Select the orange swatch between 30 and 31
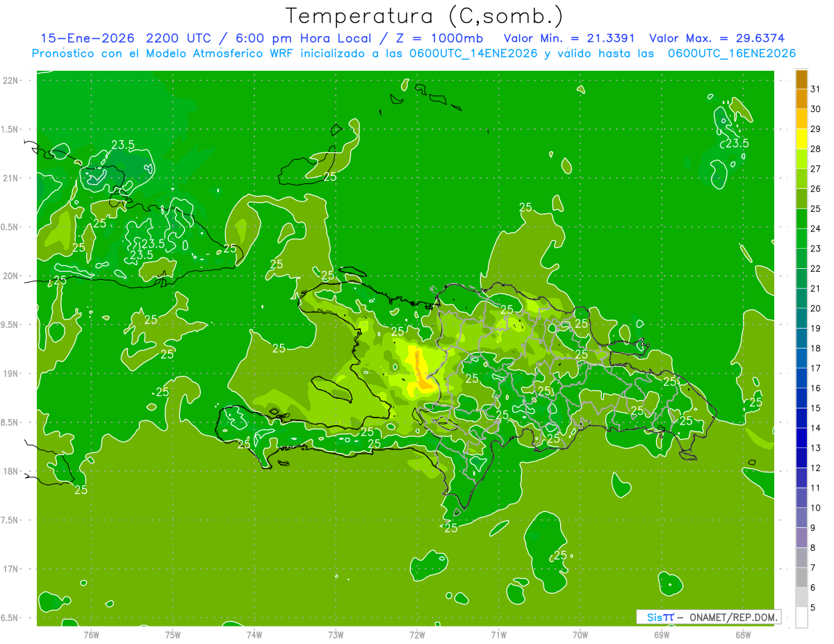The image size is (834, 644). [801, 99]
